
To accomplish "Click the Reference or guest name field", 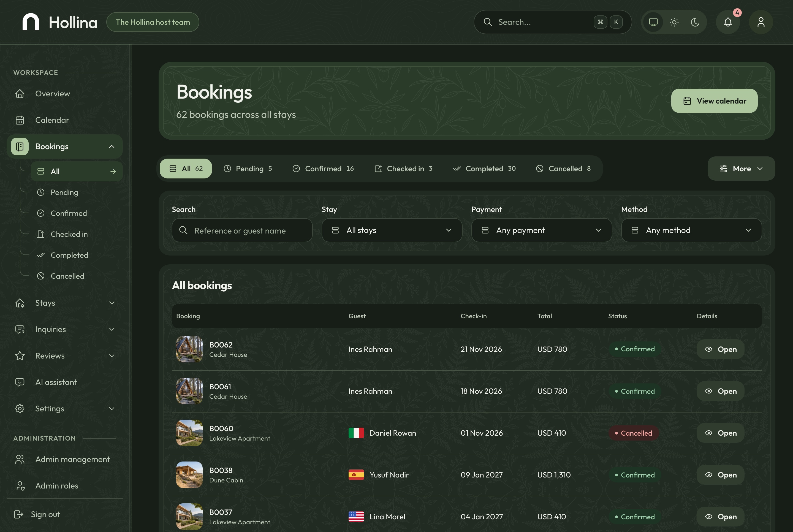I will (242, 230).
